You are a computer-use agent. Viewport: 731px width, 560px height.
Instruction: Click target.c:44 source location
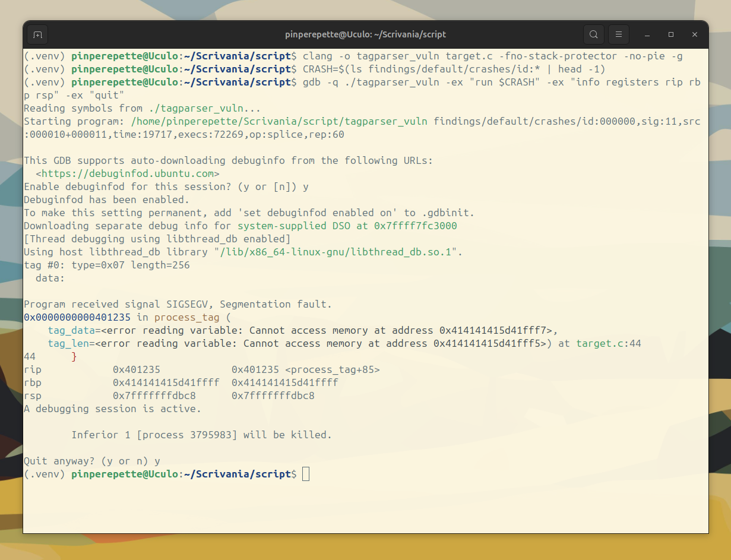pos(608,343)
